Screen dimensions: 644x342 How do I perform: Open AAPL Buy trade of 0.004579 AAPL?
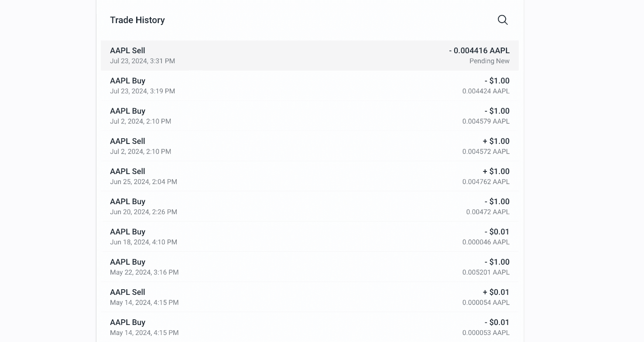[x=310, y=116]
